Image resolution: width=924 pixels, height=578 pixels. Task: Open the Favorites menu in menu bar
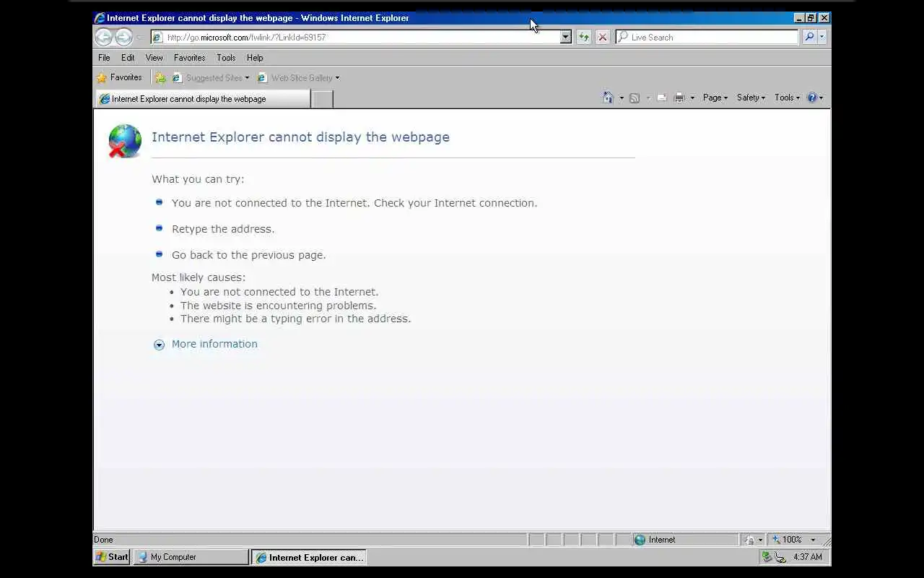coord(189,58)
